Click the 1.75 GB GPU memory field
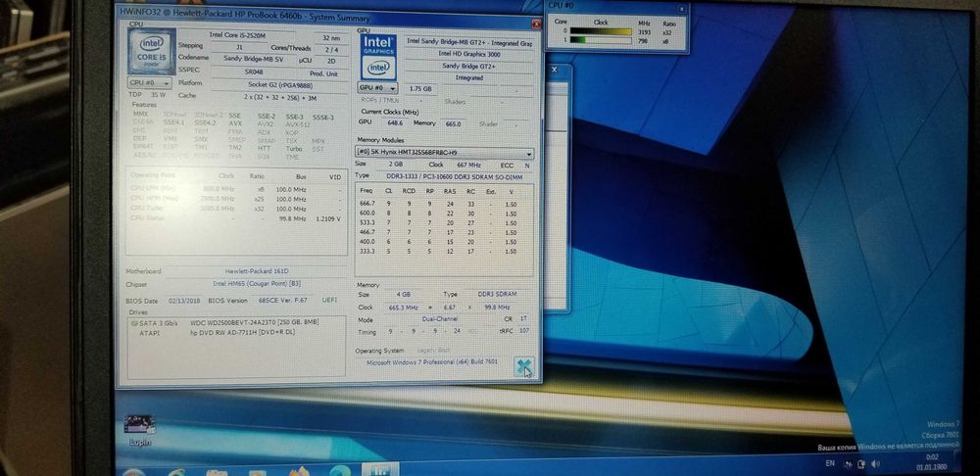 pos(420,89)
